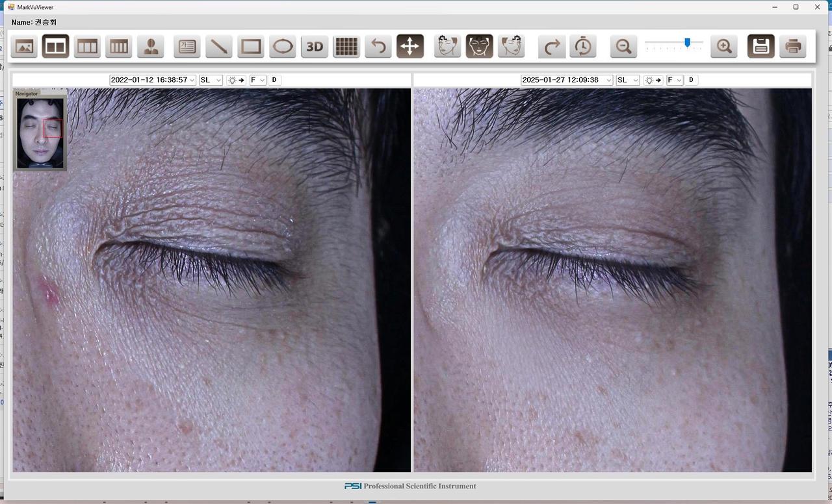Open the patient profile icon
The image size is (832, 504).
[x=151, y=47]
